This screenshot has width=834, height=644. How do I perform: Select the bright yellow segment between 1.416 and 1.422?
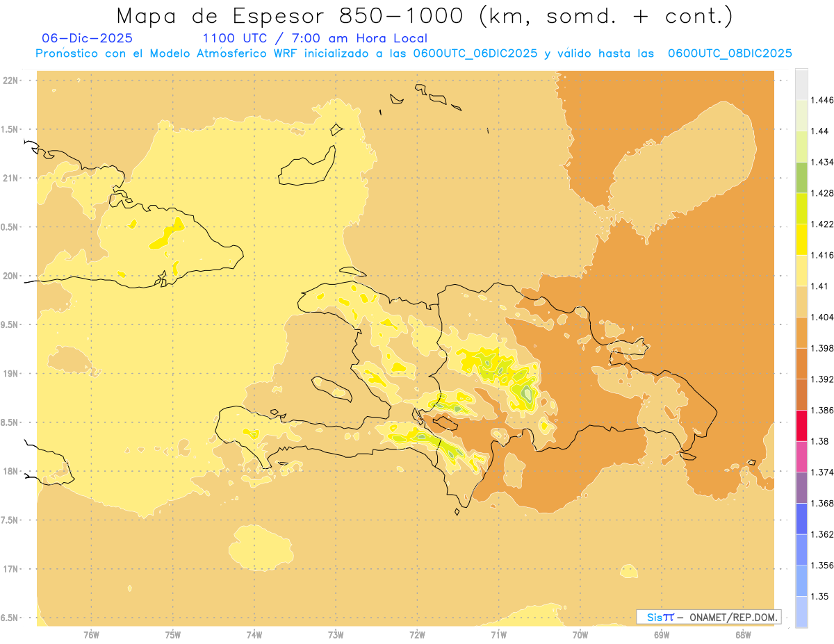[801, 239]
